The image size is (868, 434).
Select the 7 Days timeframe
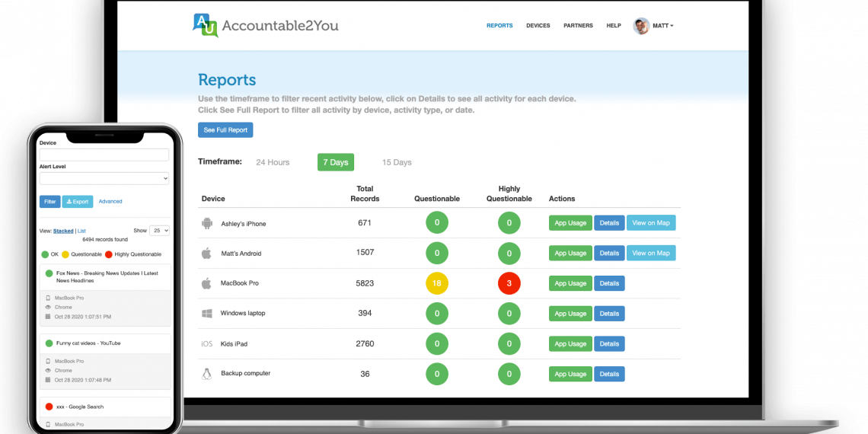click(x=336, y=162)
